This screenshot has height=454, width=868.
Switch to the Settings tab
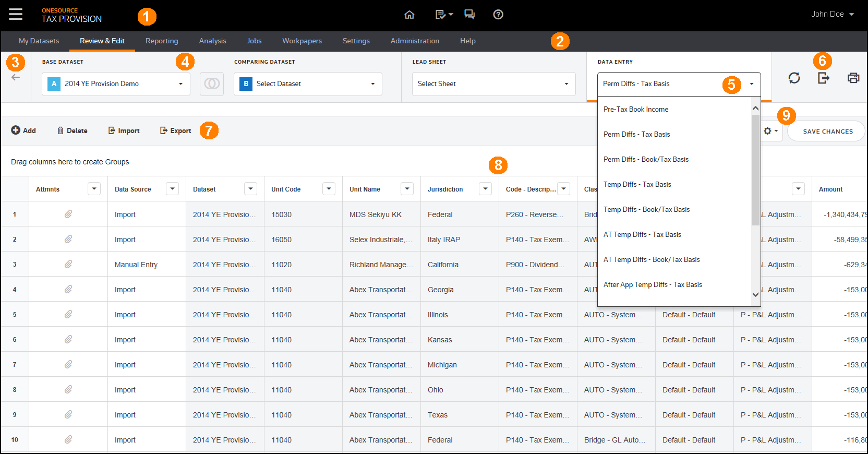coord(356,41)
